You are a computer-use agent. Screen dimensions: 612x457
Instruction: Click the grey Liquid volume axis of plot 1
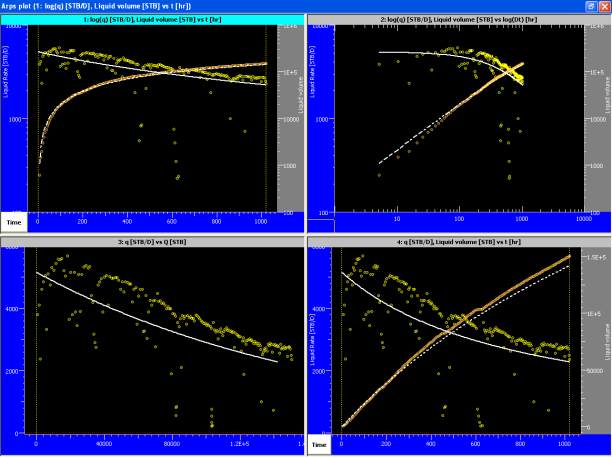click(290, 118)
